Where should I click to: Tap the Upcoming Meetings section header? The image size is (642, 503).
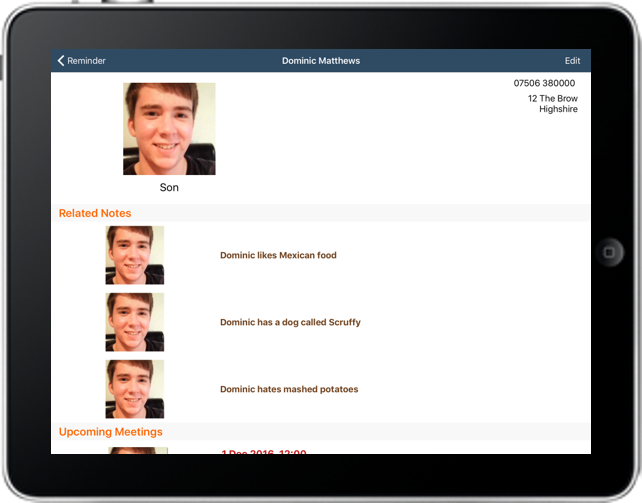pos(110,432)
